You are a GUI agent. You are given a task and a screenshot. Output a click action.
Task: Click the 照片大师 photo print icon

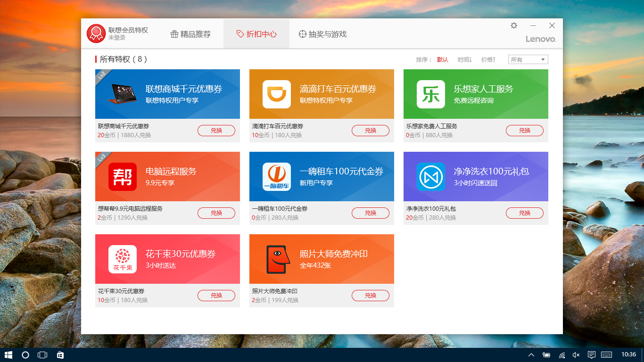point(276,259)
